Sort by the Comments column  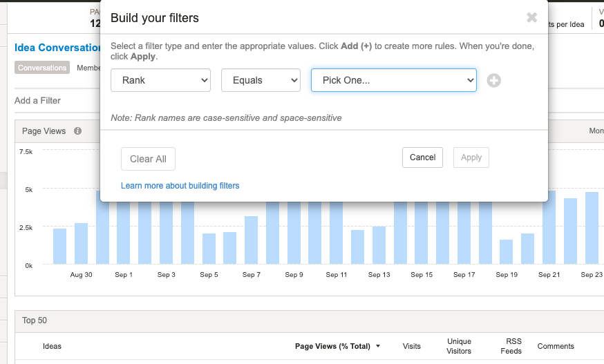[x=556, y=346]
